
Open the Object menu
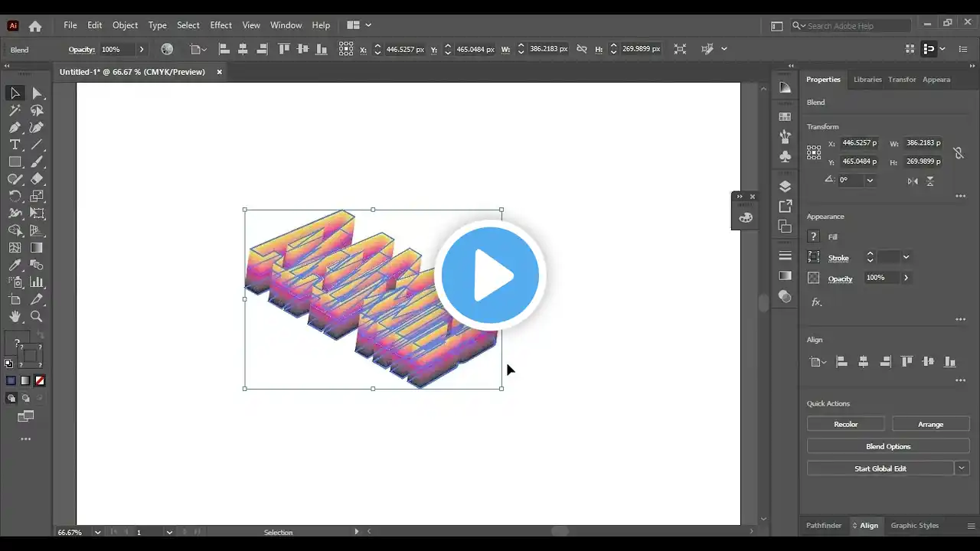[x=125, y=25]
